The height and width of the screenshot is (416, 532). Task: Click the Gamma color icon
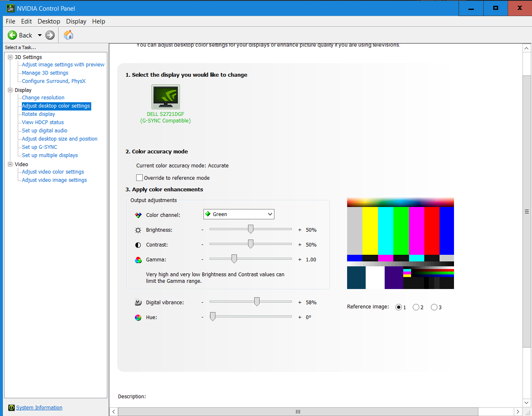point(138,260)
